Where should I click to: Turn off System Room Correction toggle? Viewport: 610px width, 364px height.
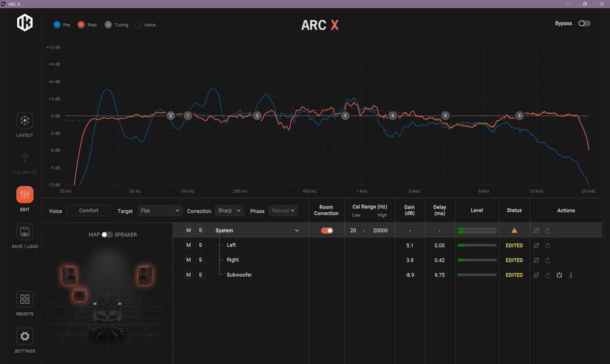tap(327, 230)
